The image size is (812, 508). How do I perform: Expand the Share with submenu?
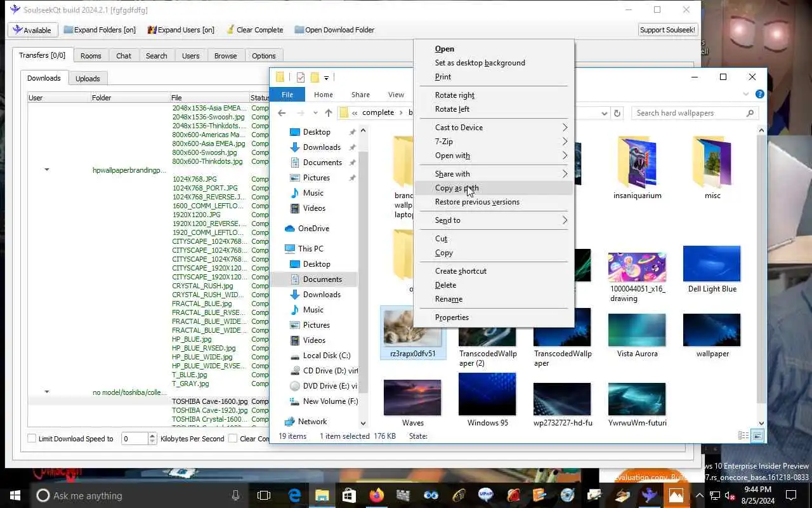pyautogui.click(x=494, y=174)
